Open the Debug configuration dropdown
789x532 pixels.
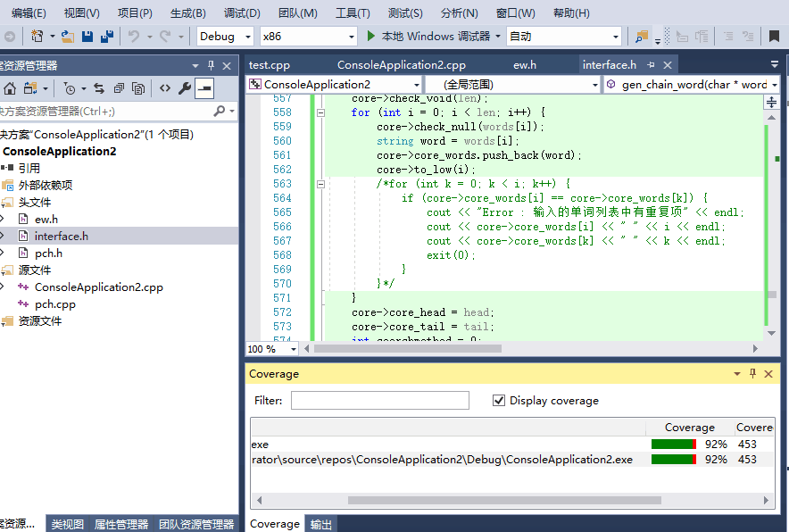click(x=246, y=37)
